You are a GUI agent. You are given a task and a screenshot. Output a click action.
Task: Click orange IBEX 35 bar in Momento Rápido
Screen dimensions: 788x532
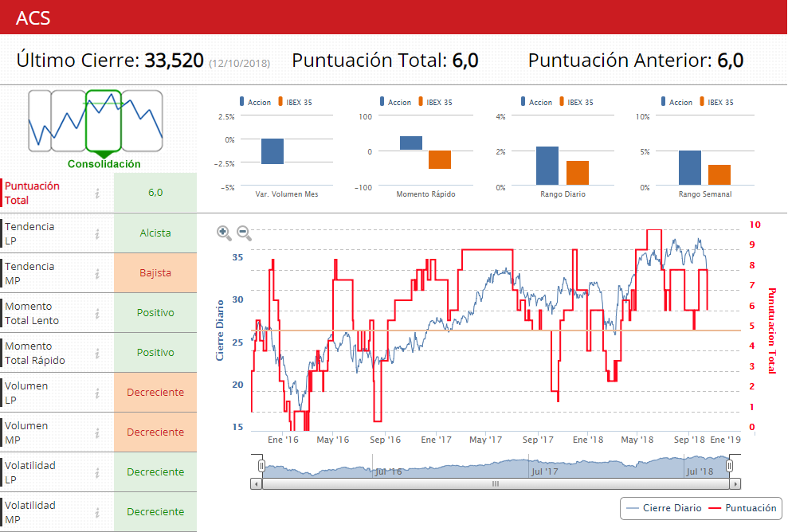pyautogui.click(x=440, y=159)
